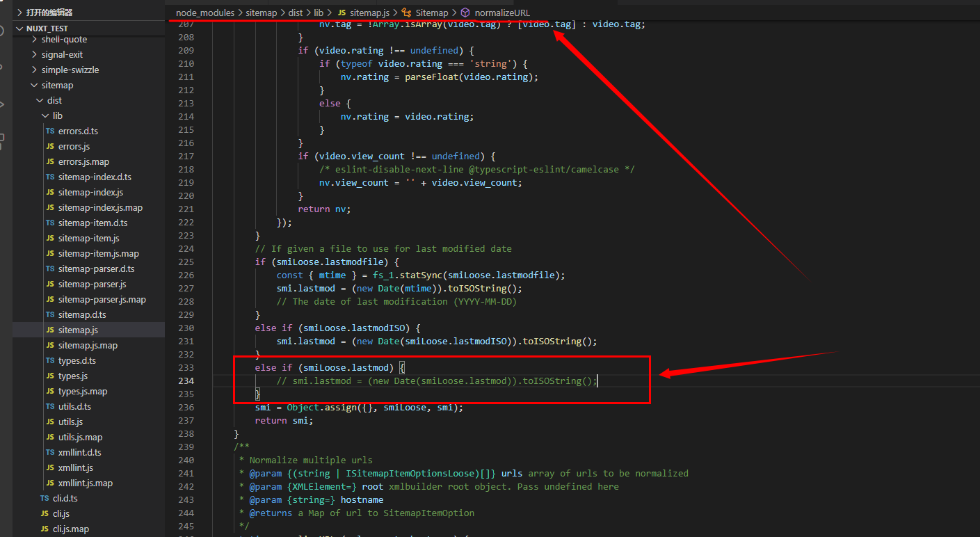Click the JS icon beside sitemap.js.map
Viewport: 980px width, 537px height.
coord(50,346)
